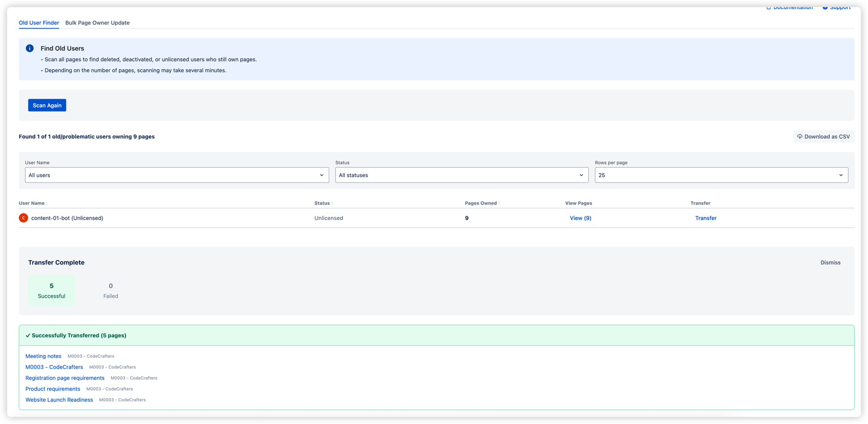Screen dimensions: 868x424
Task: Open the View (9) pages link
Action: click(x=580, y=218)
